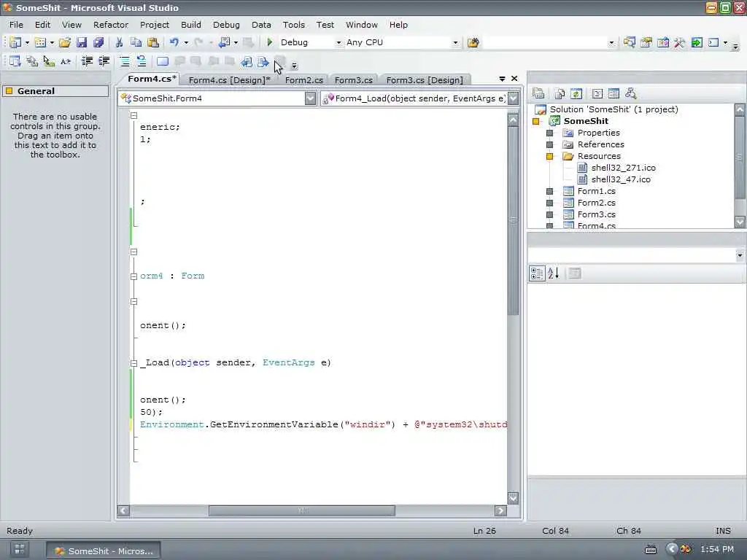
Task: Open Solution Explorer from the toolbar icon
Action: [630, 42]
